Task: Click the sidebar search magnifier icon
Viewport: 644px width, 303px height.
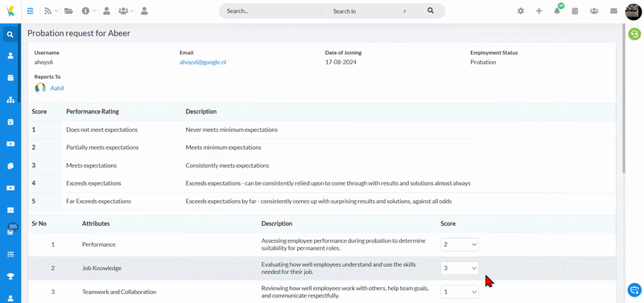Action: point(10,35)
